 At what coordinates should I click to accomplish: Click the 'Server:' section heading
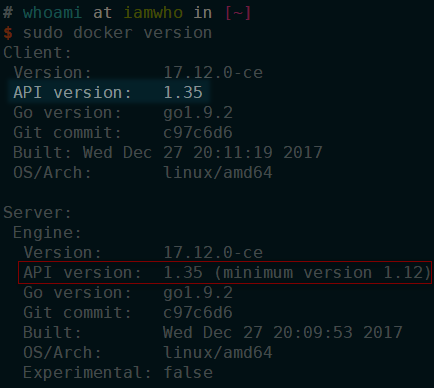click(x=38, y=213)
